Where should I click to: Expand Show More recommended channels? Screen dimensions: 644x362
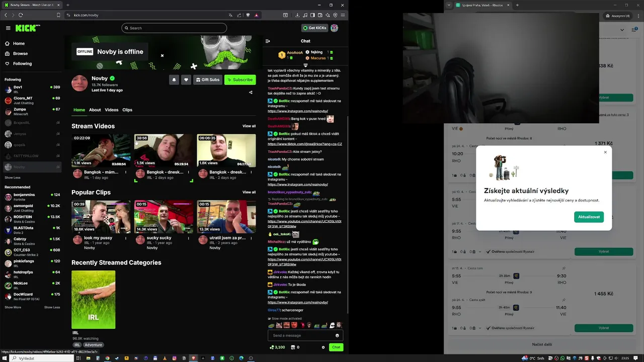(13, 307)
